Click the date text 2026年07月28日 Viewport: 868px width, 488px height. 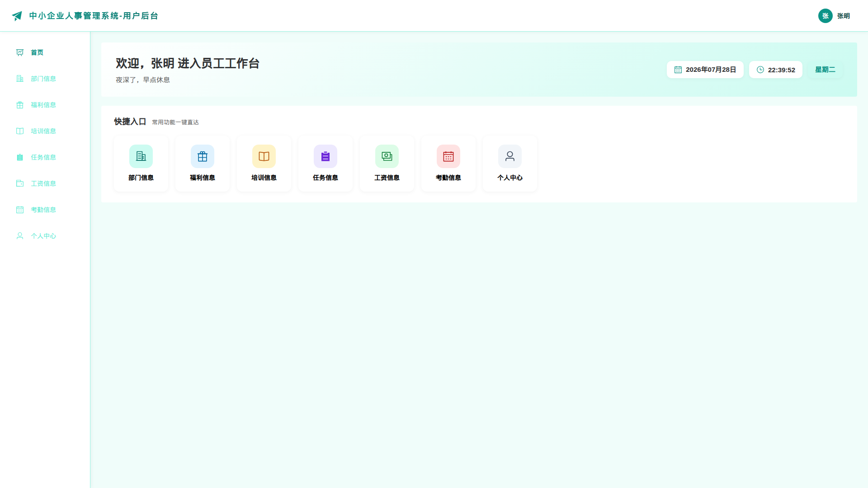(x=711, y=70)
